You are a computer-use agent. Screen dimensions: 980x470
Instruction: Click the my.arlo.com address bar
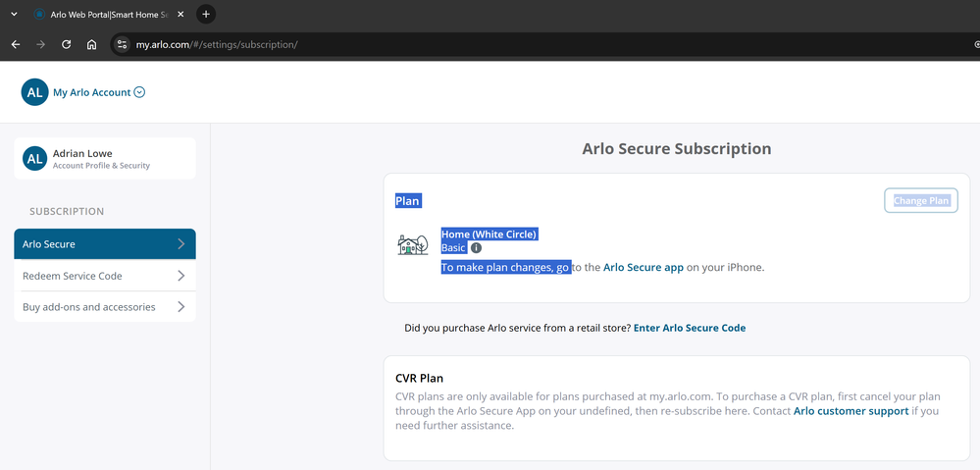543,44
